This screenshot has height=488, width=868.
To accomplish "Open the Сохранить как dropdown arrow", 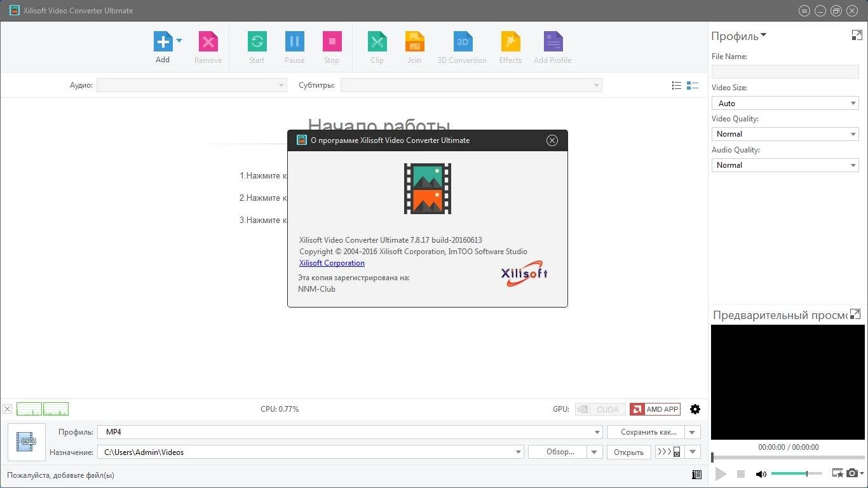I will 693,432.
